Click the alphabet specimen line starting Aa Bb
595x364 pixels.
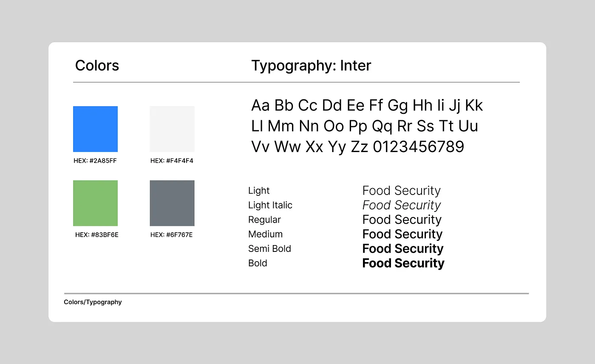tap(367, 106)
